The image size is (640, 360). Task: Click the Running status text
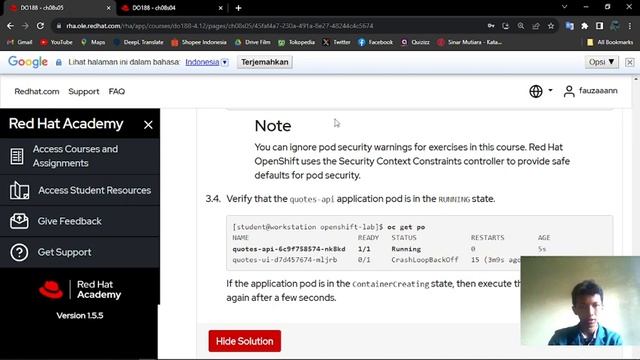click(406, 249)
